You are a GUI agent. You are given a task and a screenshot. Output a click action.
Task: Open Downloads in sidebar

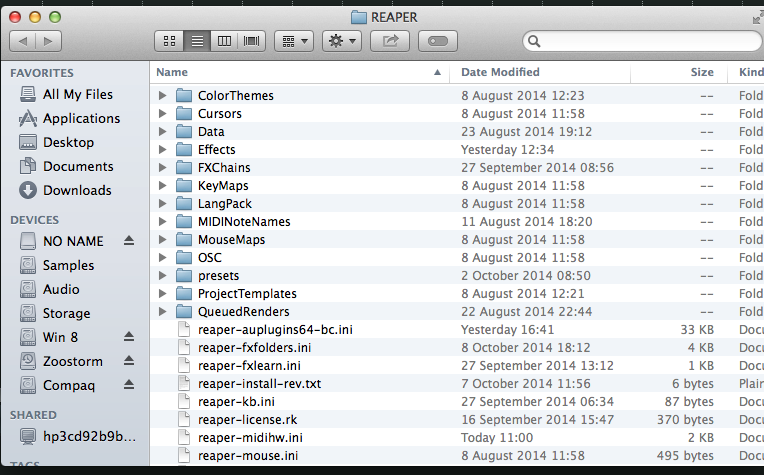pyautogui.click(x=65, y=190)
